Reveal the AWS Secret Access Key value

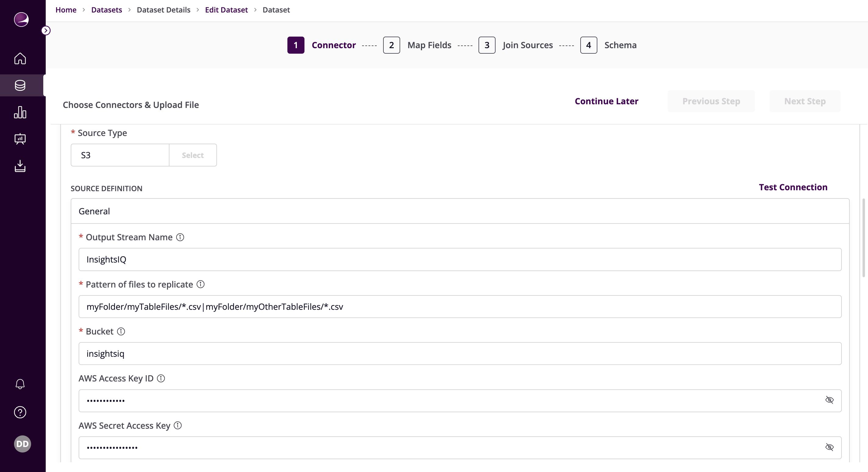[x=829, y=447]
